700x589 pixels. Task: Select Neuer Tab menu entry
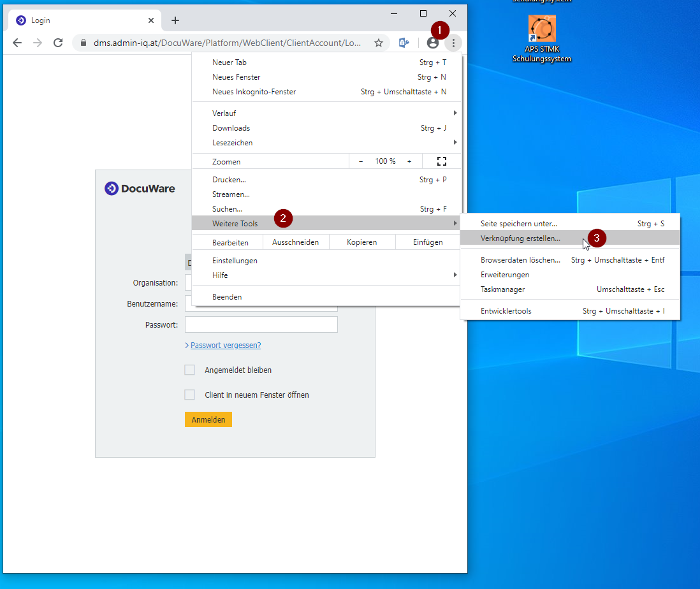coord(326,62)
